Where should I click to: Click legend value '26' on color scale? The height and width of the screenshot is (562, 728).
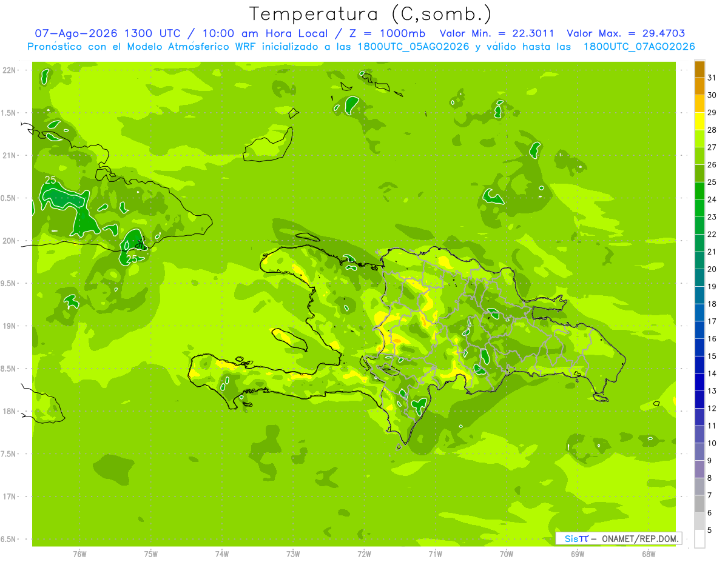[x=712, y=164]
